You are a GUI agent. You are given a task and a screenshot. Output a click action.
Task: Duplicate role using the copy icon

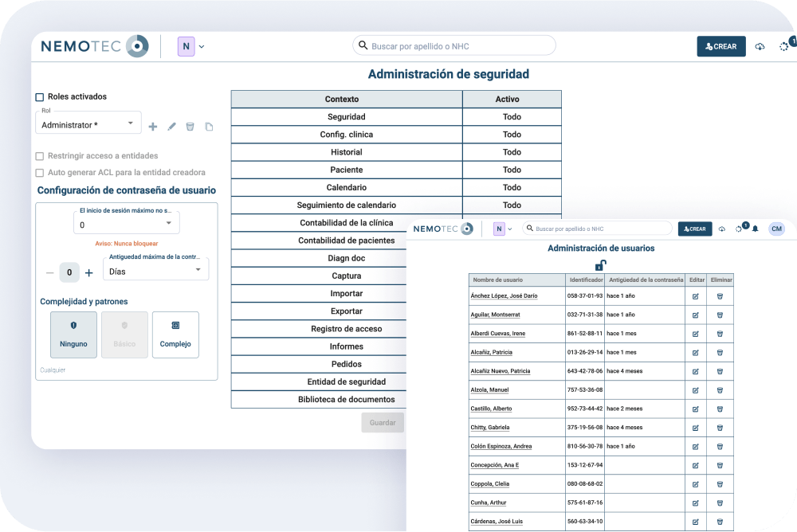click(x=209, y=127)
